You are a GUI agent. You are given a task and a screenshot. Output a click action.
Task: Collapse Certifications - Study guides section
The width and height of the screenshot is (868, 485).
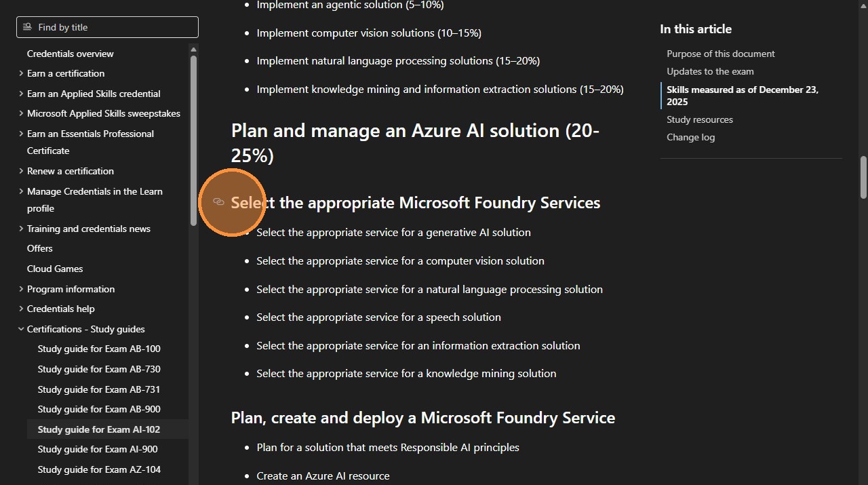[21, 329]
